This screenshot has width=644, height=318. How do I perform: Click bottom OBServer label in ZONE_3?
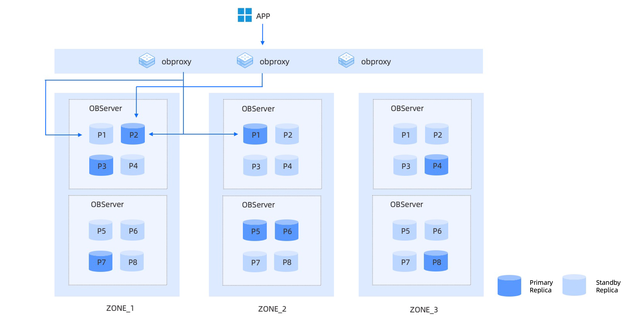(x=406, y=205)
